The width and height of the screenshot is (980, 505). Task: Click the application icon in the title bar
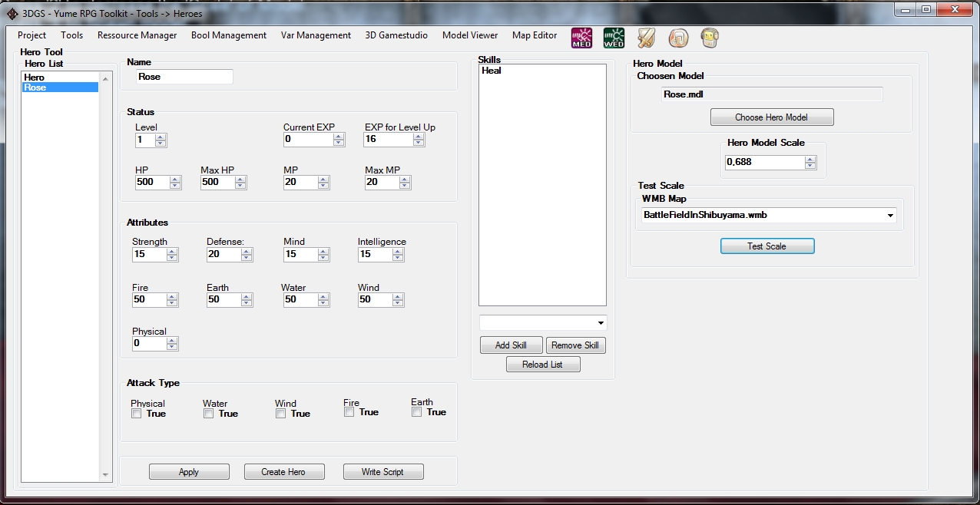(12, 12)
